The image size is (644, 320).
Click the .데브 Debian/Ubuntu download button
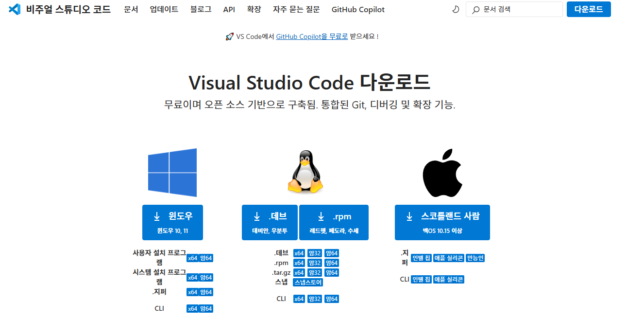(270, 222)
